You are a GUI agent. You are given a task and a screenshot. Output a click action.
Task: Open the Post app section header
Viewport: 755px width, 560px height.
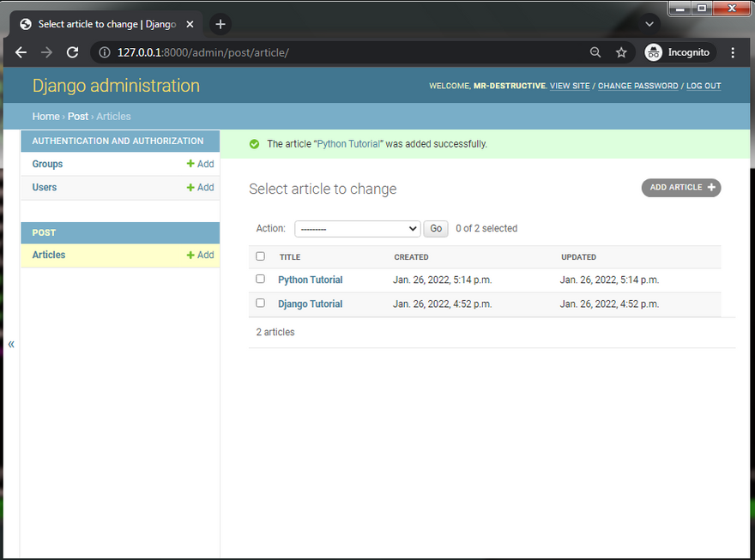44,233
